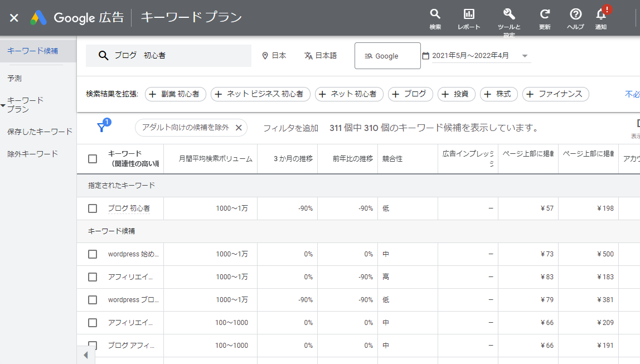The image size is (640, 364).
Task: Open the date range dropdown arrow
Action: coord(525,56)
